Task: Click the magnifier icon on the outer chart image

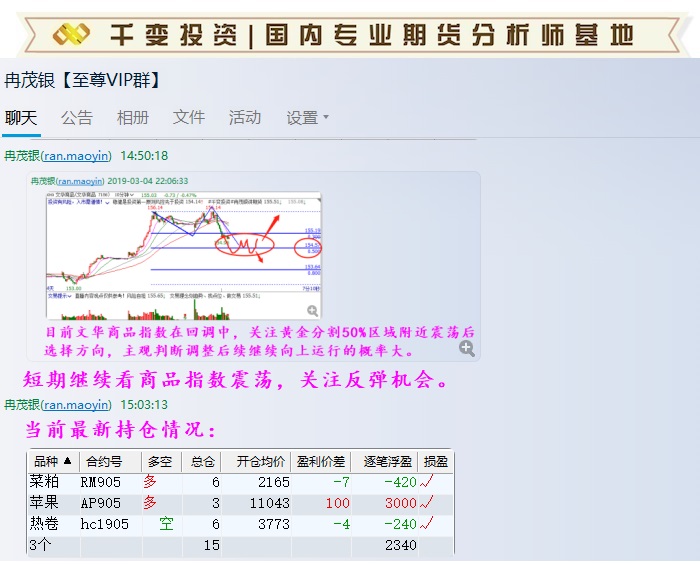Action: point(466,348)
